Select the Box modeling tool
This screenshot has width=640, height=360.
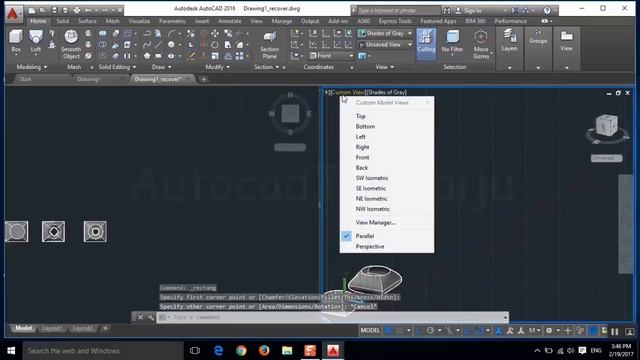[16, 41]
